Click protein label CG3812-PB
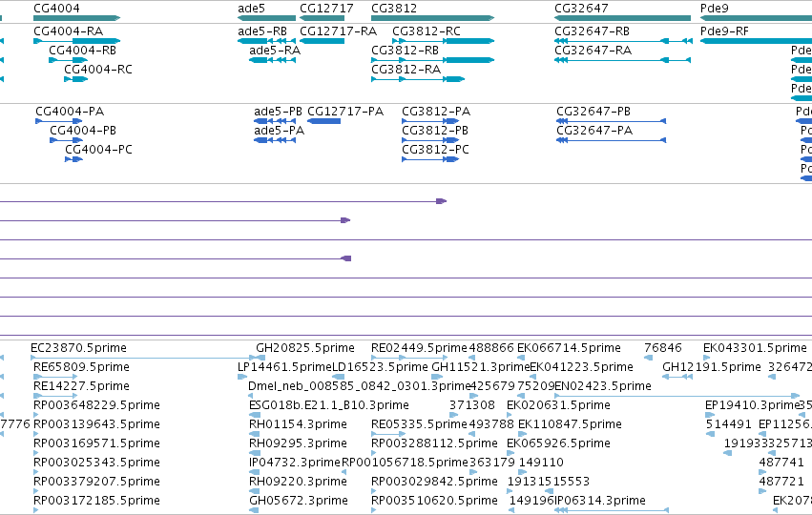Viewport: 812px width, 515px height. 435,131
